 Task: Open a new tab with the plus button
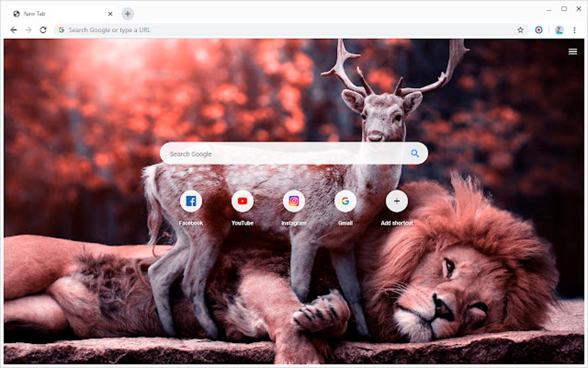click(127, 13)
